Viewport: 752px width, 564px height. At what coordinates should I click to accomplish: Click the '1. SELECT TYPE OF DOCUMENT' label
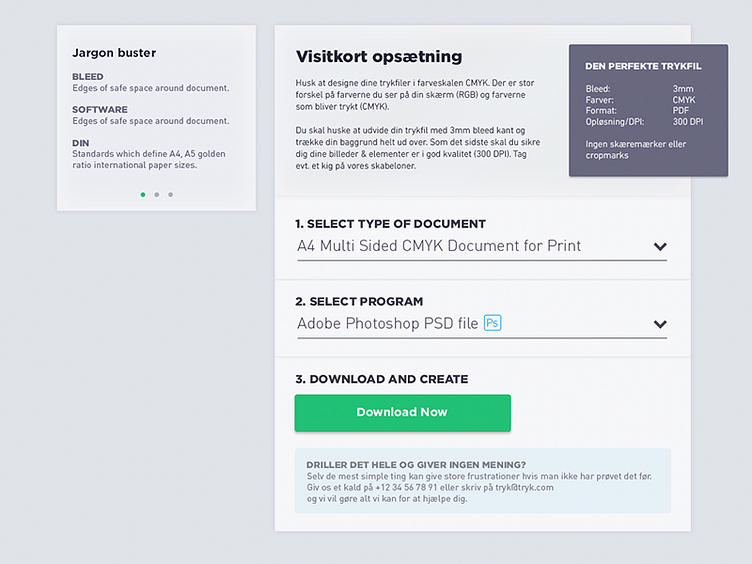coord(390,224)
